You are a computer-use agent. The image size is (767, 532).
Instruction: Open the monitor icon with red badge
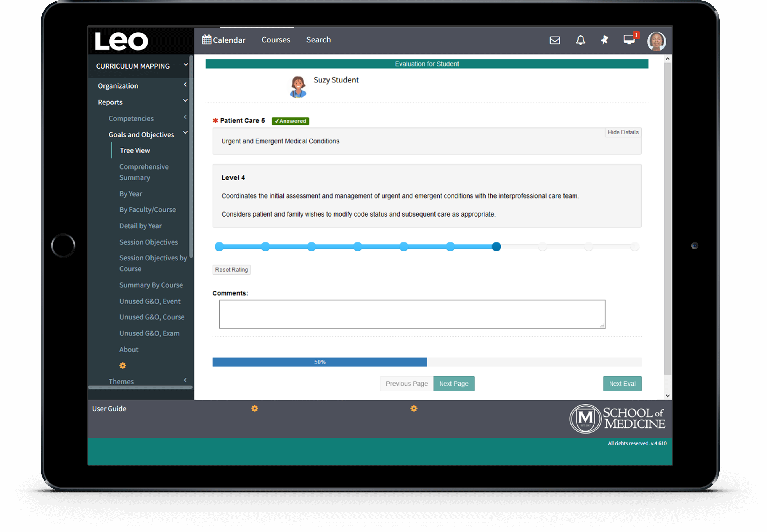click(x=629, y=40)
